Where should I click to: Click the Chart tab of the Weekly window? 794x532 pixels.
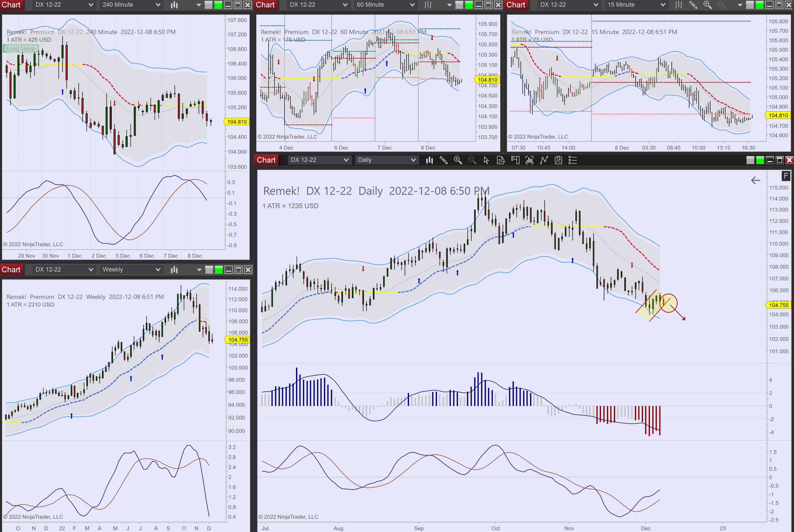click(x=11, y=269)
